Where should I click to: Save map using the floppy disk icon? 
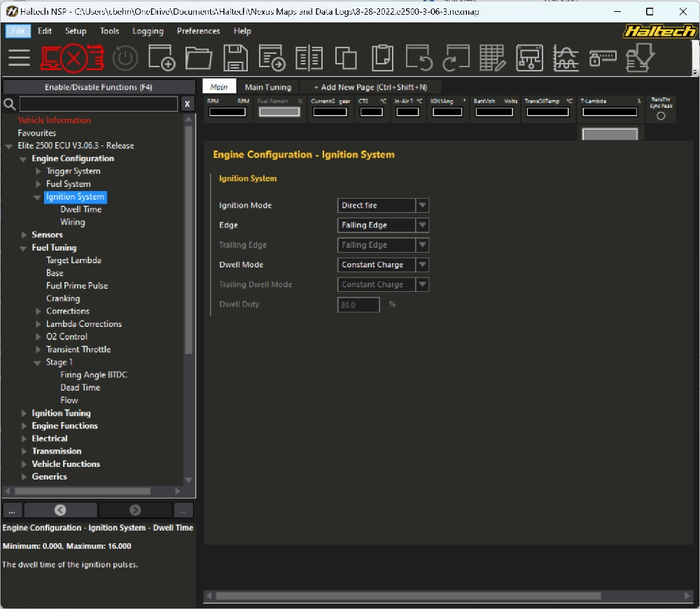235,58
